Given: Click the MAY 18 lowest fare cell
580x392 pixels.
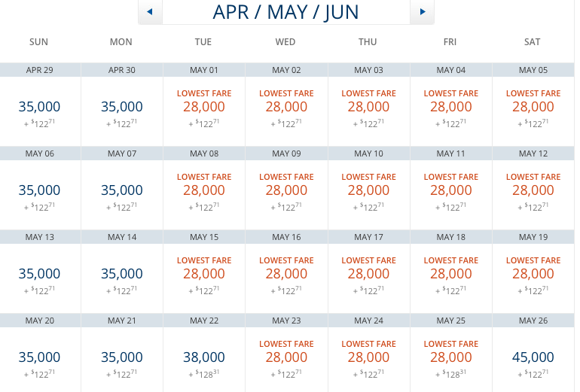Looking at the screenshot, I should (x=450, y=274).
